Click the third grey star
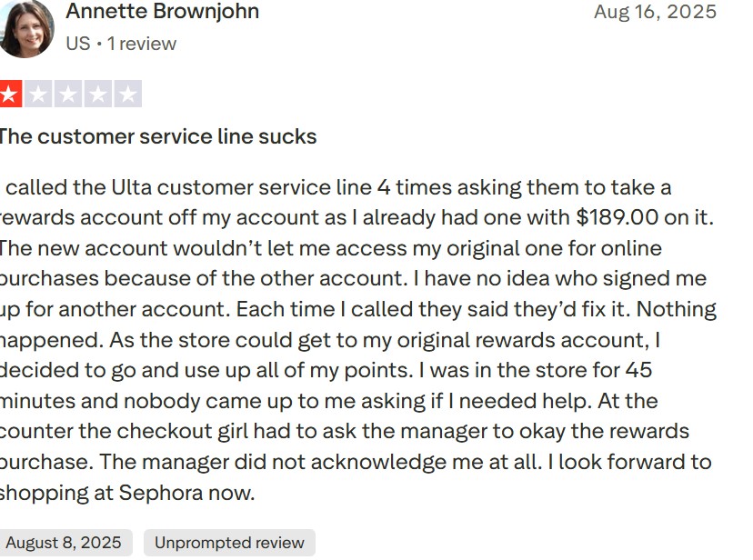 point(69,94)
